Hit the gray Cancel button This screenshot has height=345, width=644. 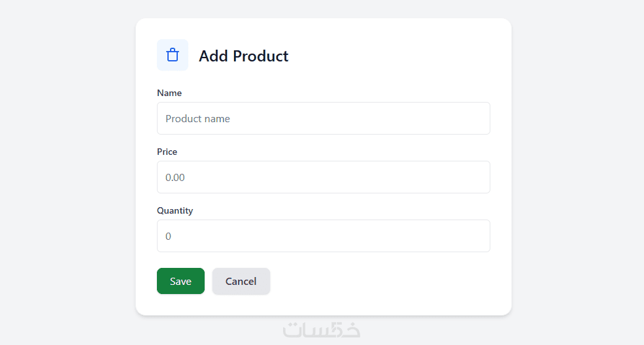coord(241,281)
